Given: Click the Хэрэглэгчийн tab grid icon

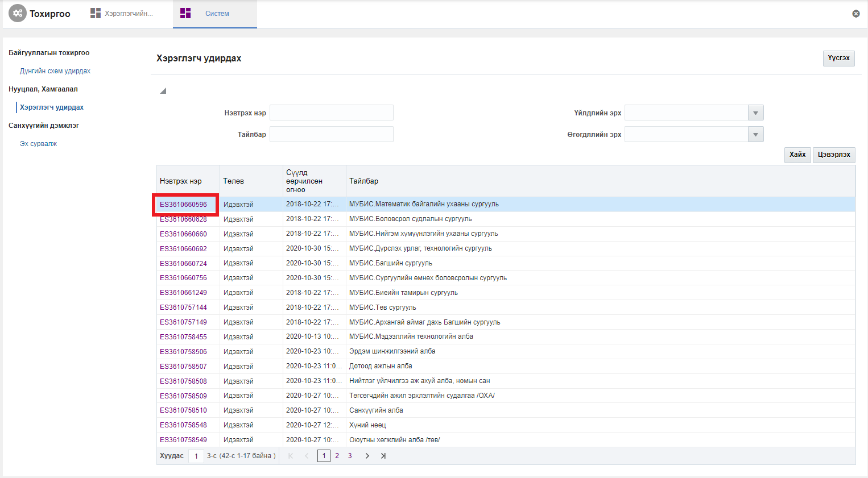Looking at the screenshot, I should pos(96,13).
